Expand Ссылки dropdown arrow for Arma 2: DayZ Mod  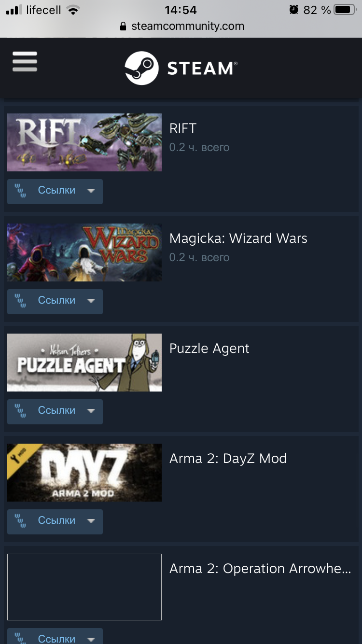(x=91, y=521)
